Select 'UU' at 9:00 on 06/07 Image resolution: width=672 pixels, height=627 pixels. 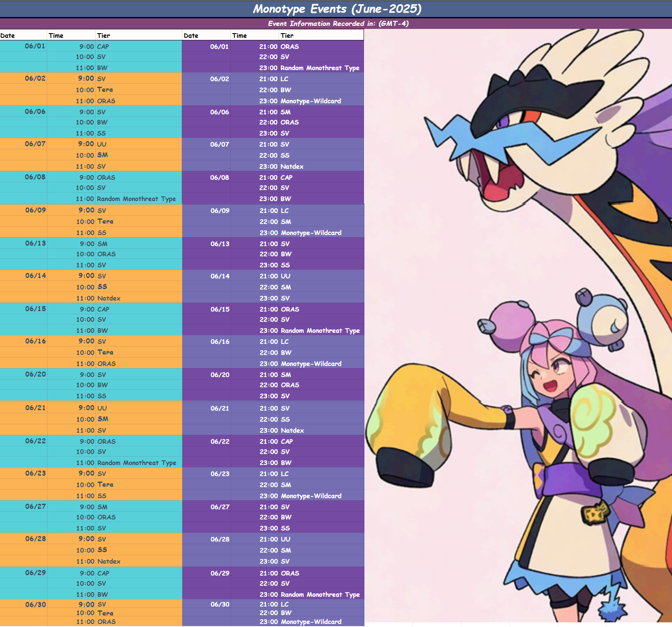click(102, 145)
